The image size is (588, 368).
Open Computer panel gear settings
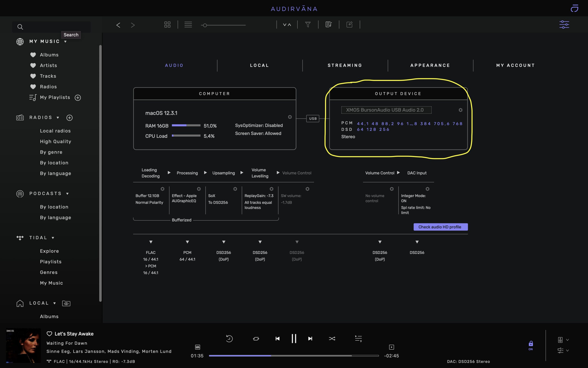tap(290, 117)
